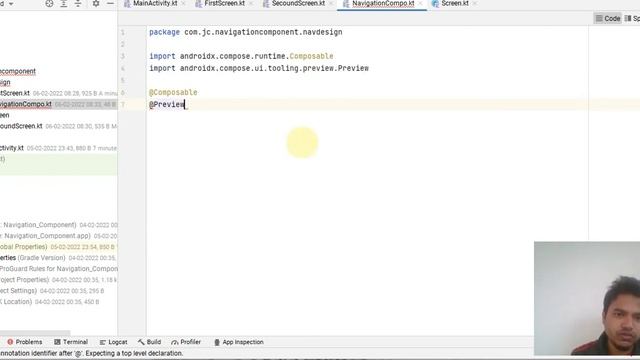Open the Logcat tool window
Image resolution: width=640 pixels, height=360 pixels.
113,342
